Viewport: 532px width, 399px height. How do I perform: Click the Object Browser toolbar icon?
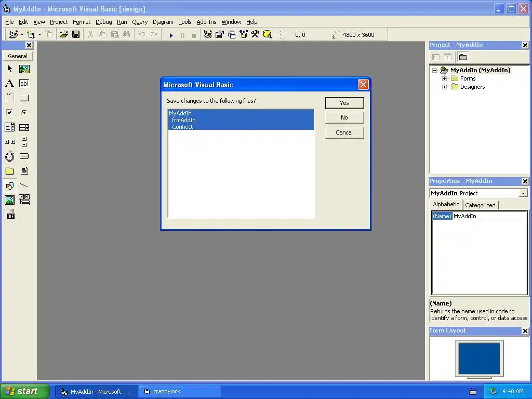[244, 34]
